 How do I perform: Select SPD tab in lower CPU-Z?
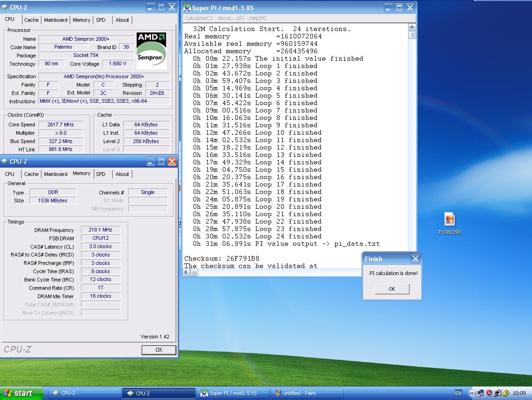101,174
